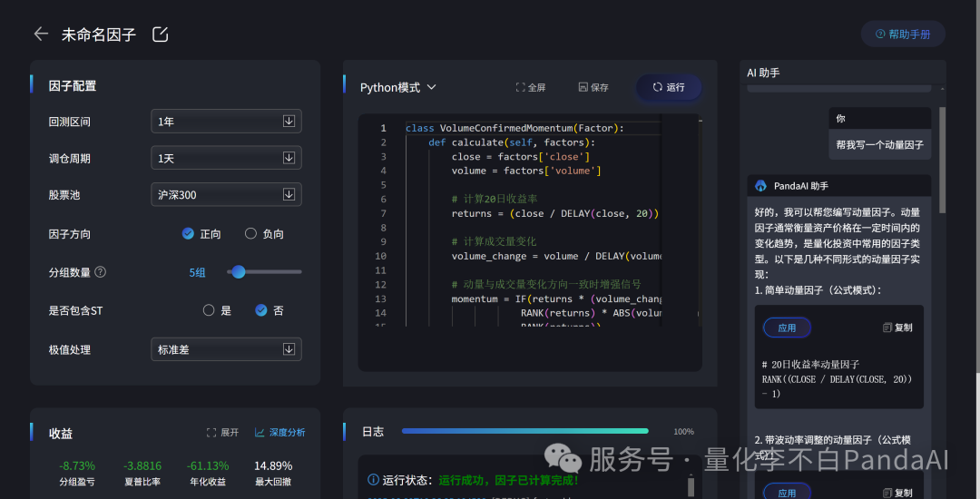Viewport: 980px width, 499px height.
Task: Click the PandaAI 助手 avatar icon
Action: 760,185
